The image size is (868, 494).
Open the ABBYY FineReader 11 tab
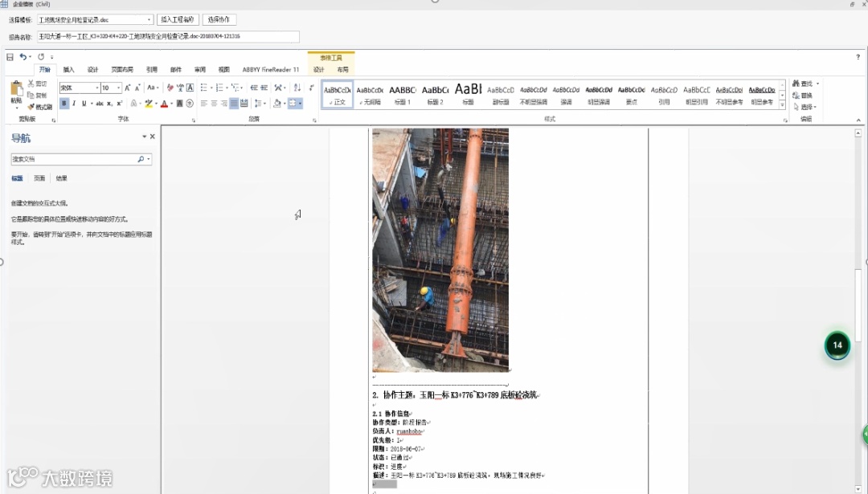(x=270, y=70)
